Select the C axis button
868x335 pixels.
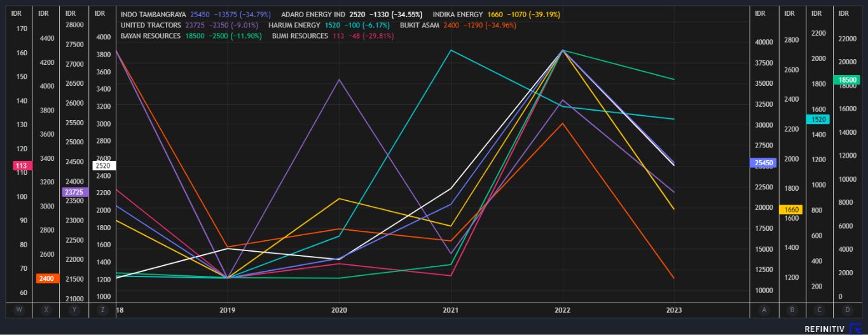820,310
